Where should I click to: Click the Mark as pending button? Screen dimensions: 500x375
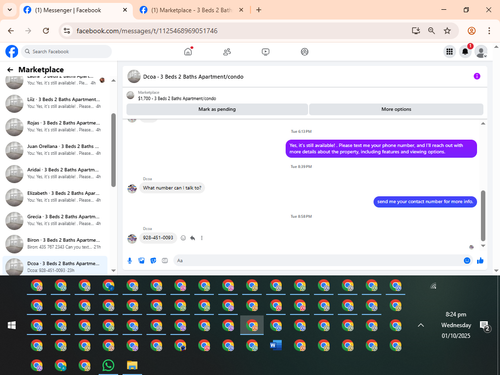(217, 109)
